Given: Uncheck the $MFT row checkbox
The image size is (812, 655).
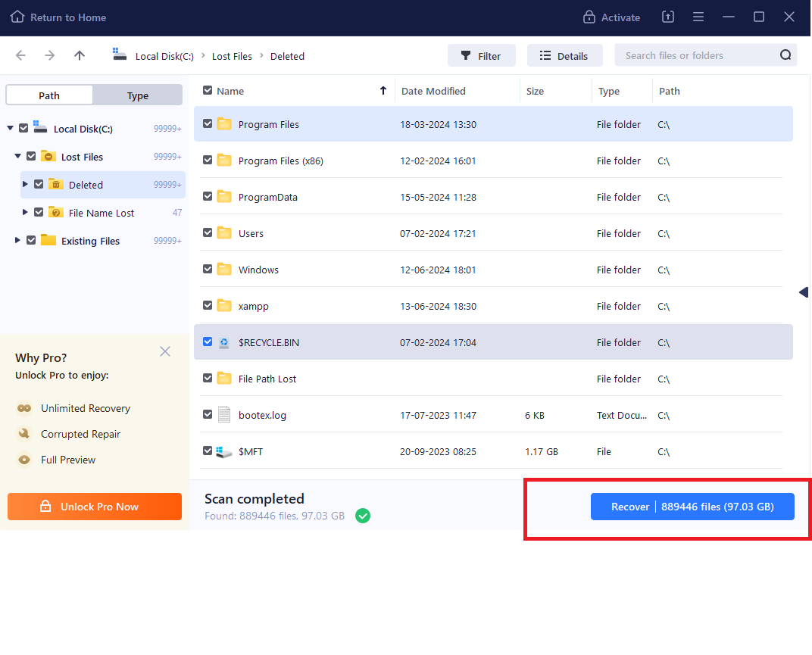Looking at the screenshot, I should pyautogui.click(x=208, y=451).
